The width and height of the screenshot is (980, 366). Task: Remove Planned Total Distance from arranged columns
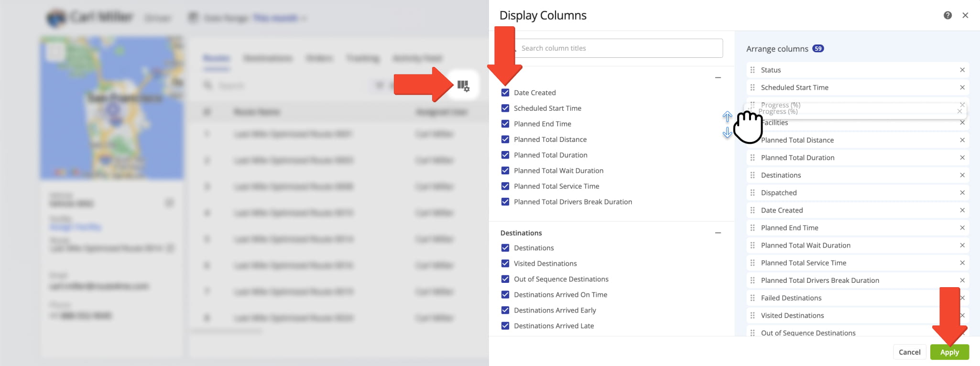[962, 140]
